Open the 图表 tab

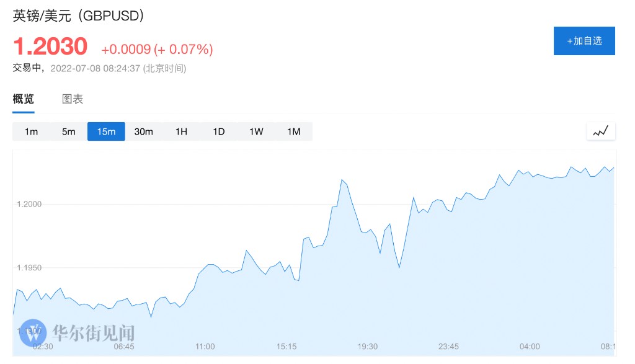click(73, 99)
